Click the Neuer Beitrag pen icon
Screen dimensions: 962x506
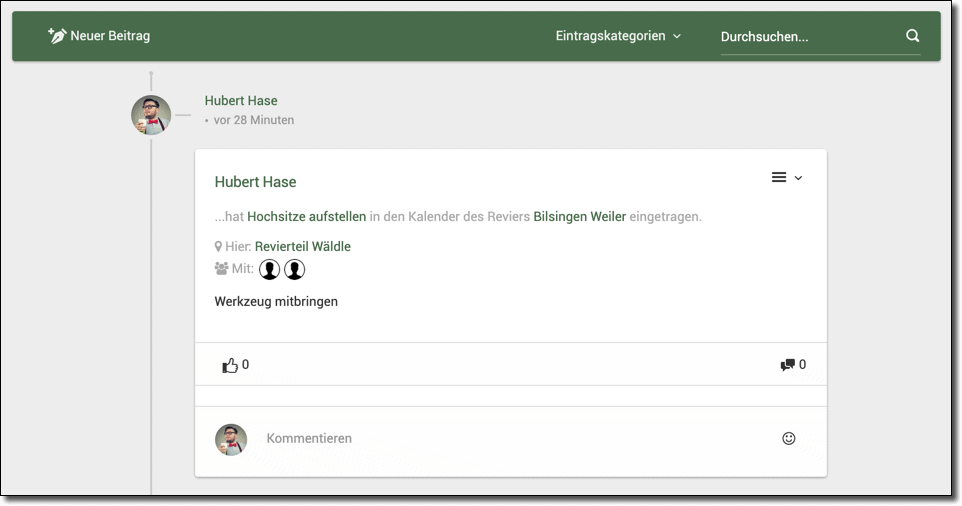point(57,36)
